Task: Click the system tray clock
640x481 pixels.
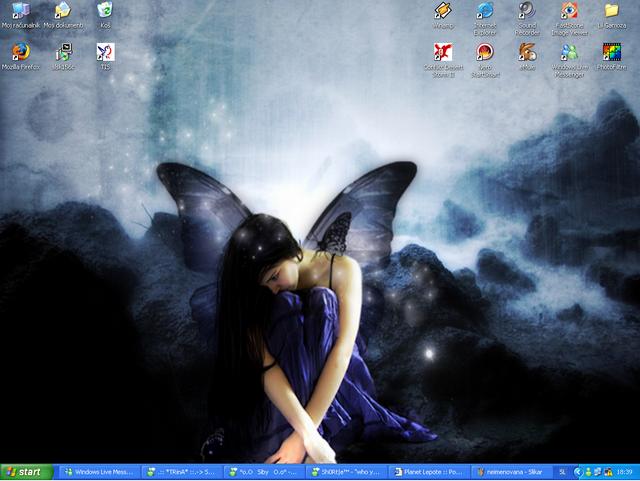Action: tap(626, 471)
